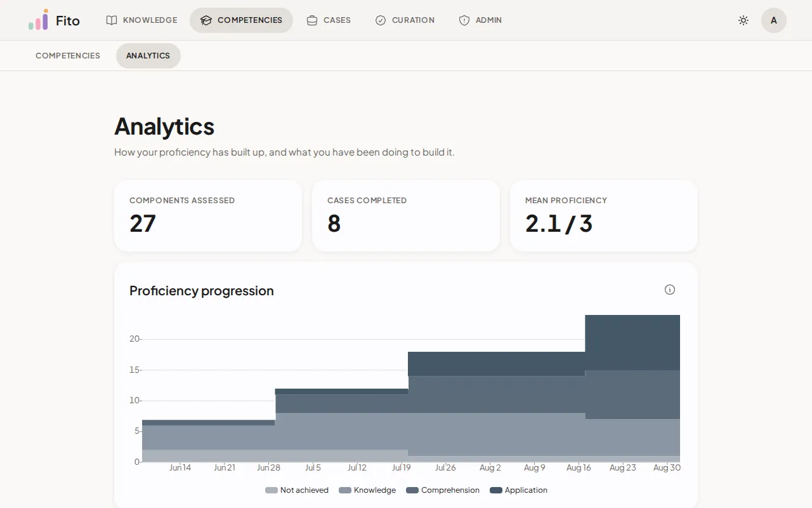Click the Jul 5 axis label
The height and width of the screenshot is (508, 812).
coord(313,468)
